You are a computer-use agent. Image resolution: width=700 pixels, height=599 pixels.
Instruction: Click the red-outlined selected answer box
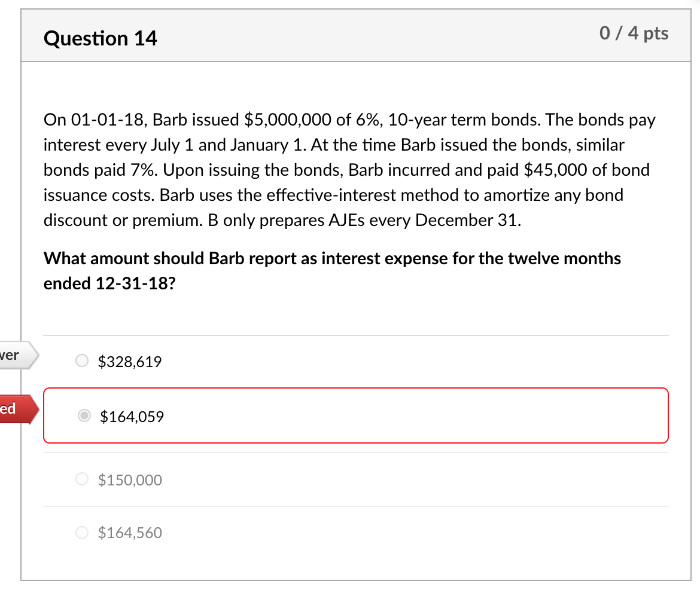[356, 415]
